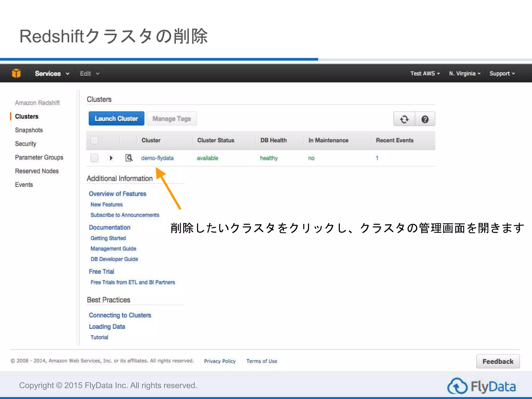Click the In Maintenance column header
Image resolution: width=532 pixels, height=399 pixels.
point(328,140)
